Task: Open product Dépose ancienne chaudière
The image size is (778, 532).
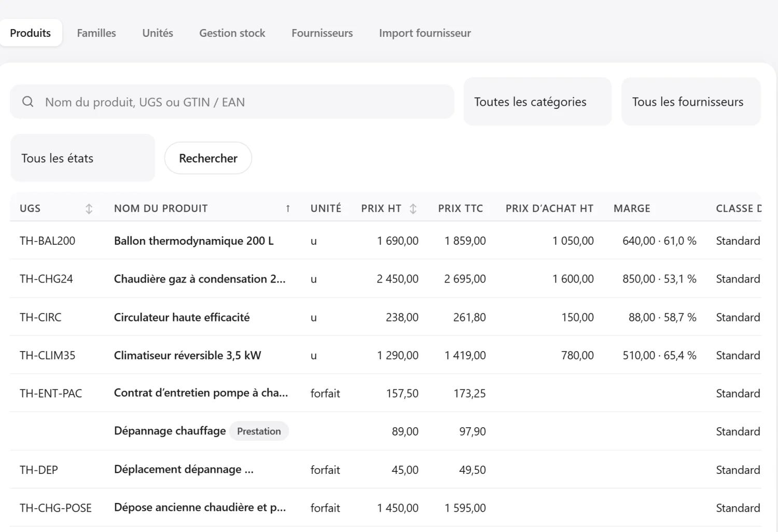Action: (x=200, y=508)
